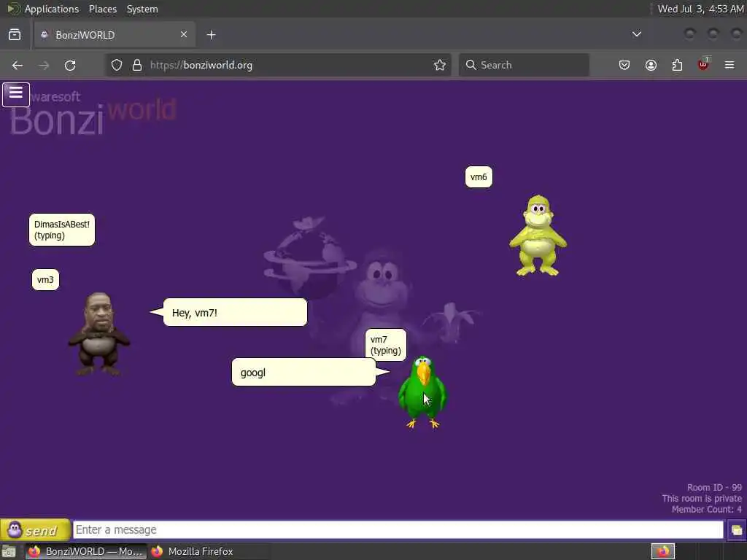Open the Pocket save icon
The height and width of the screenshot is (560, 747).
click(624, 65)
